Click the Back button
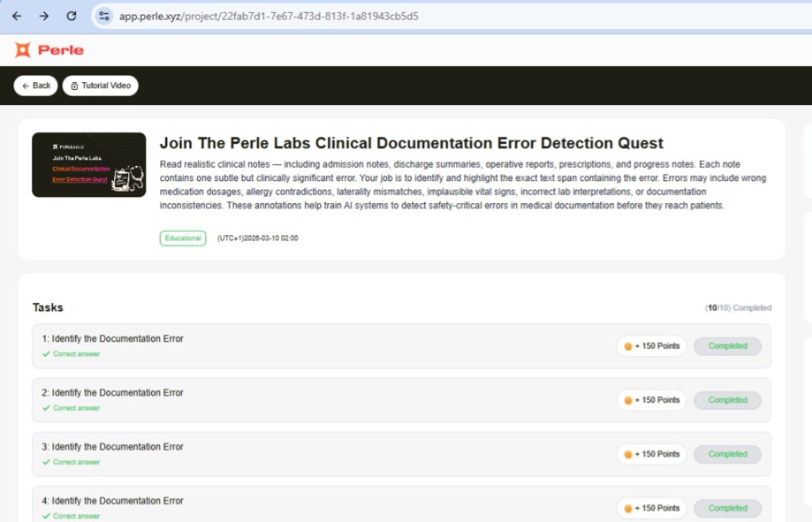812x522 pixels. click(x=36, y=85)
